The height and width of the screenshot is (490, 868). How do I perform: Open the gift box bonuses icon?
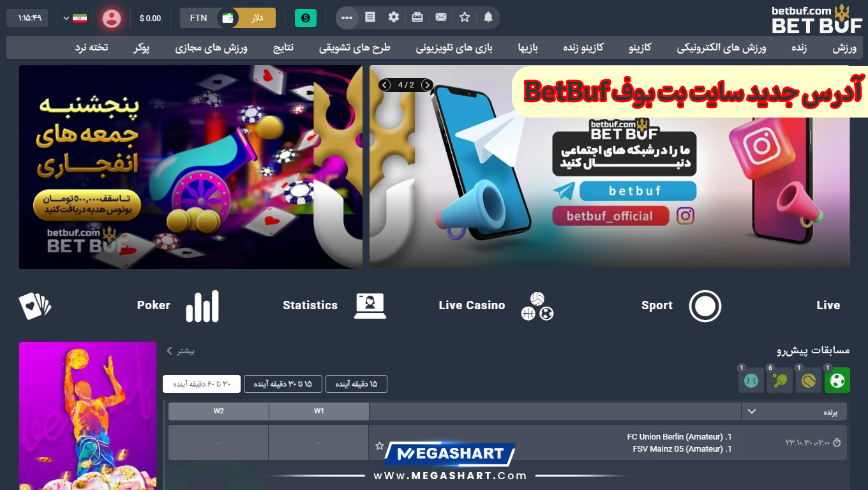pyautogui.click(x=417, y=17)
